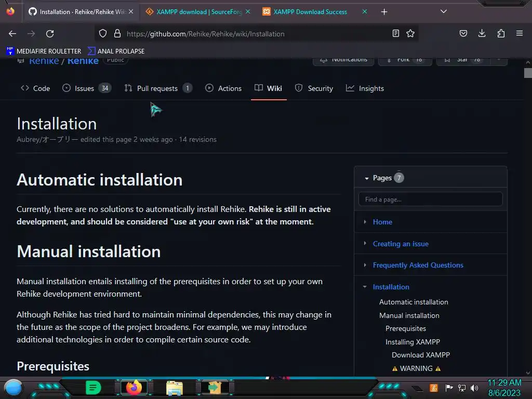This screenshot has height=399, width=532.
Task: Open the tracking protection shield icon
Action: 103,34
